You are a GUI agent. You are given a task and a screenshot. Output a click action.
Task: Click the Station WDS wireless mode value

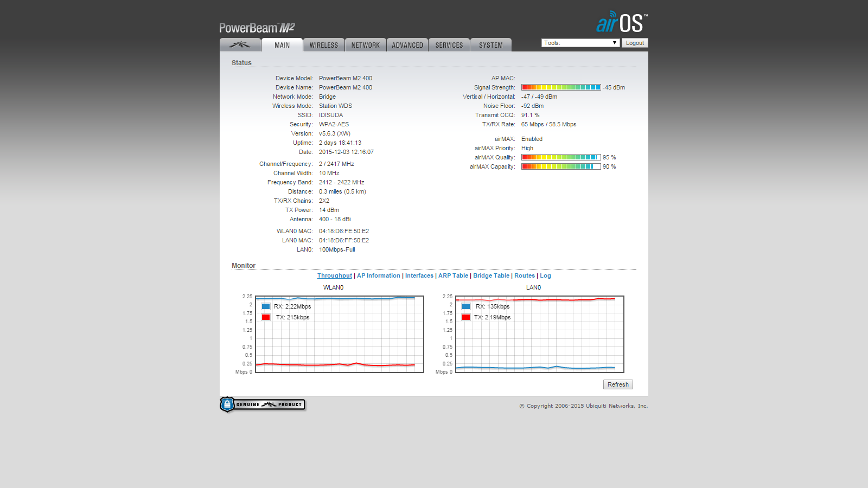click(335, 106)
